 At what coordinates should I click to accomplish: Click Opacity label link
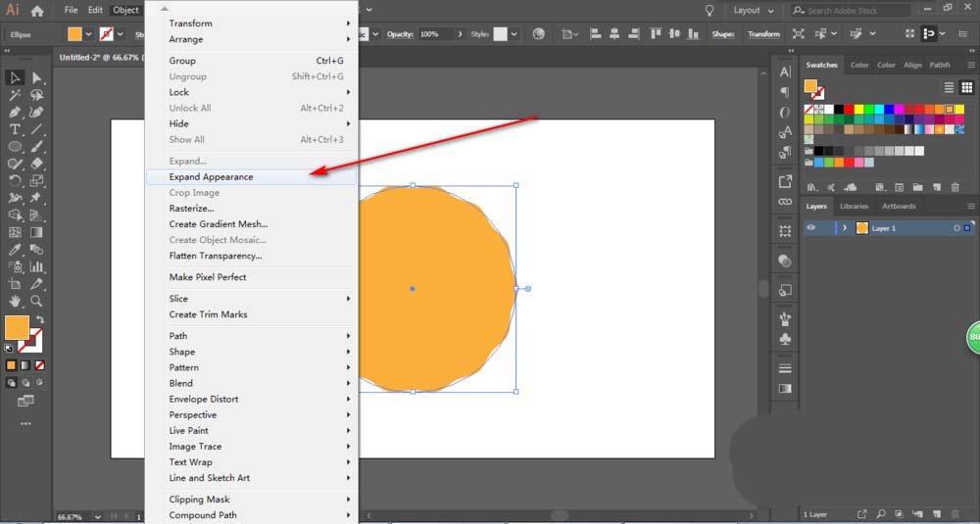401,34
